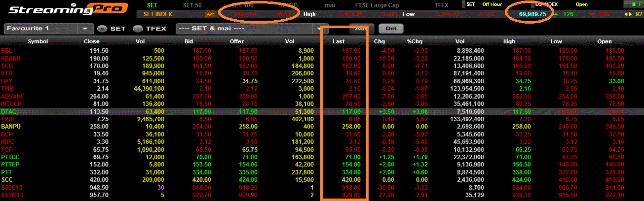
Task: Select the INTUCH symbol row
Action: click(x=322, y=104)
